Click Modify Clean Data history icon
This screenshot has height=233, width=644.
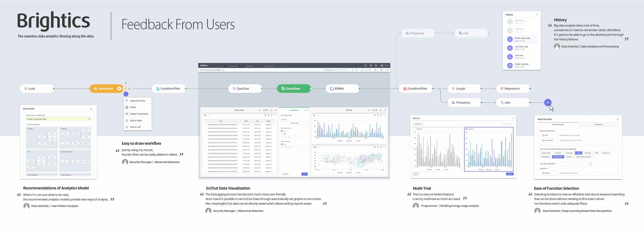tap(510, 39)
